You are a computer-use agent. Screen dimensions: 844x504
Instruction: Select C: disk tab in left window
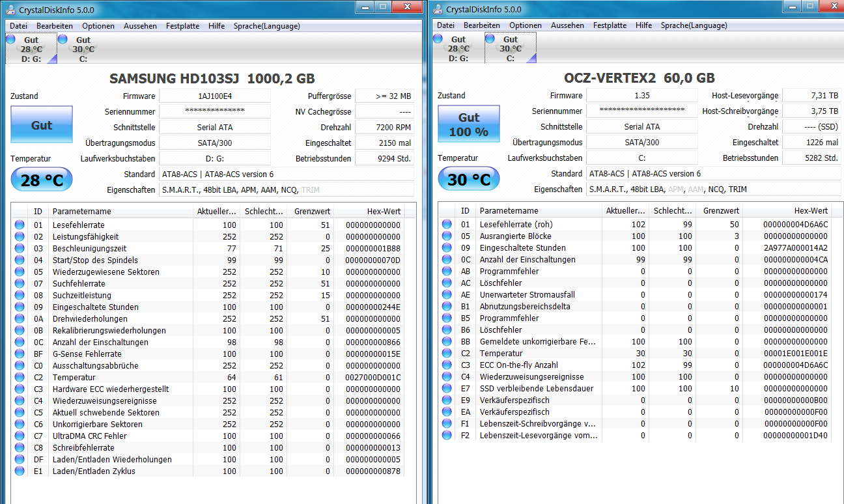coord(83,49)
